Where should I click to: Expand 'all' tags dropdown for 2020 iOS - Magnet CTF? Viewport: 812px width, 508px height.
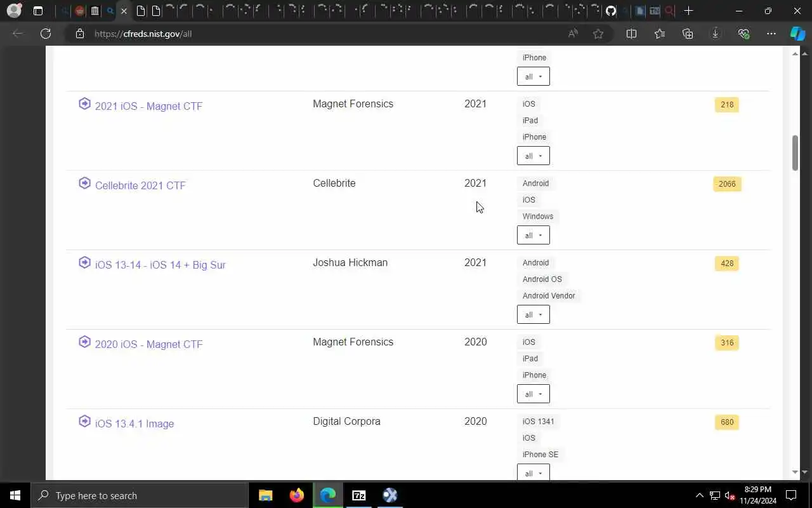pyautogui.click(x=534, y=394)
